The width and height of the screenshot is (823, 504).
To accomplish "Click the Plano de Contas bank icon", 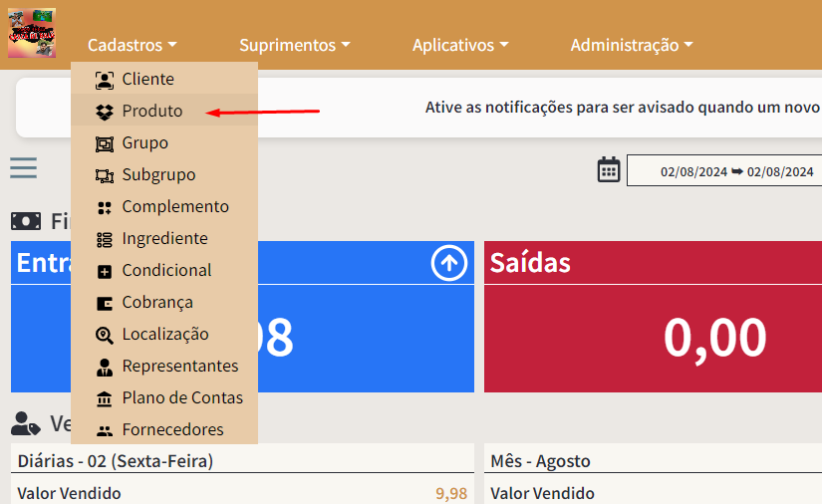I will [x=105, y=398].
